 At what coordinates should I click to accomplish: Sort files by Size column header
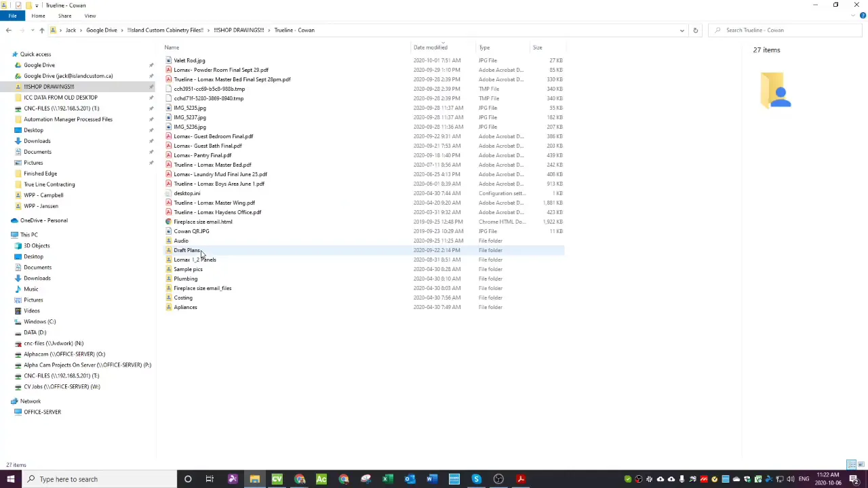537,47
